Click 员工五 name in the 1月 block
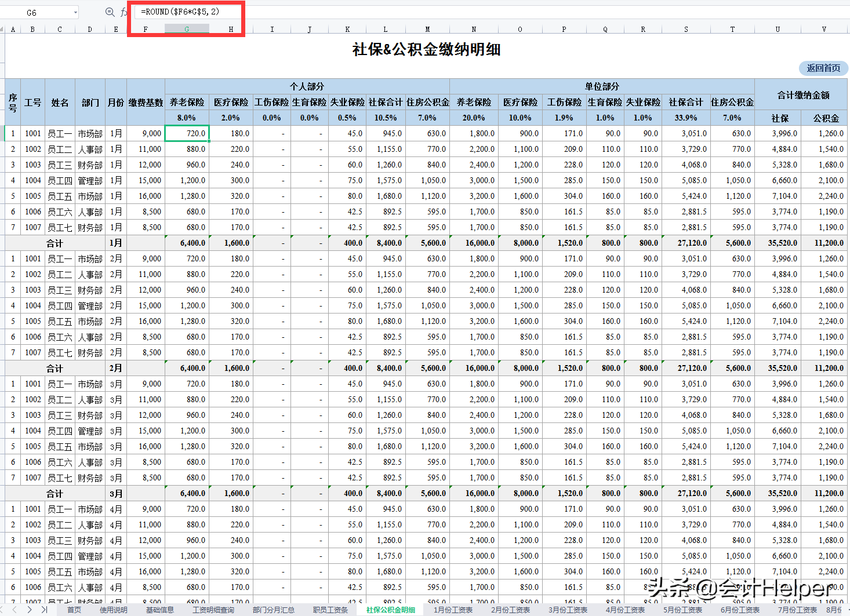Viewport: 850px width, 616px height. pos(60,196)
